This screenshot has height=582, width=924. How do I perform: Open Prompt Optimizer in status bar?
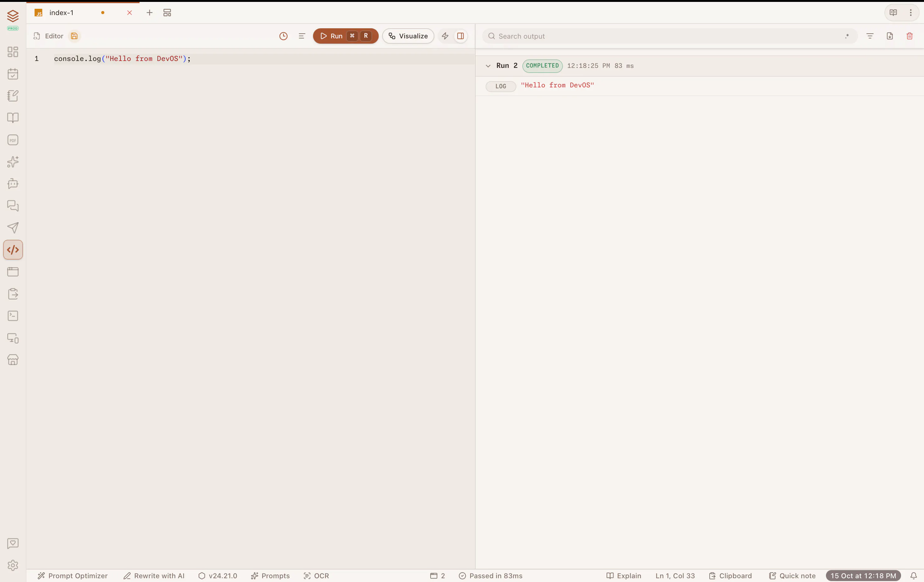[73, 576]
